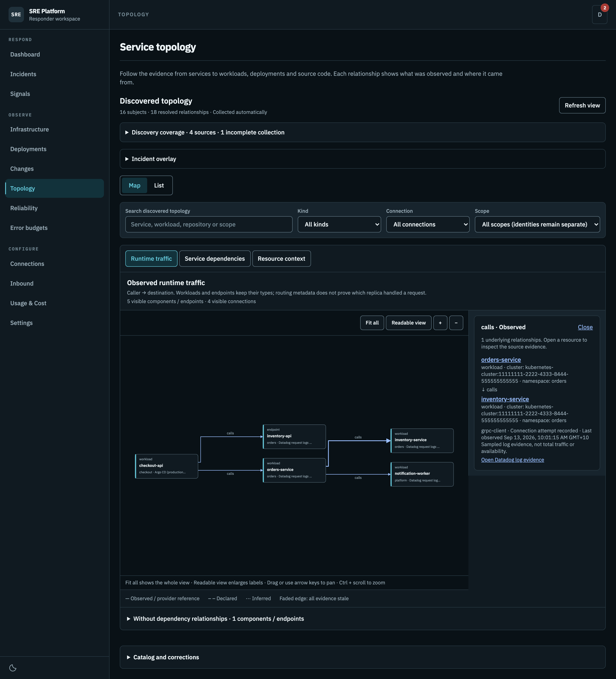This screenshot has height=679, width=616.
Task: Click calls label between checkout-api and orders-service
Action: point(230,474)
